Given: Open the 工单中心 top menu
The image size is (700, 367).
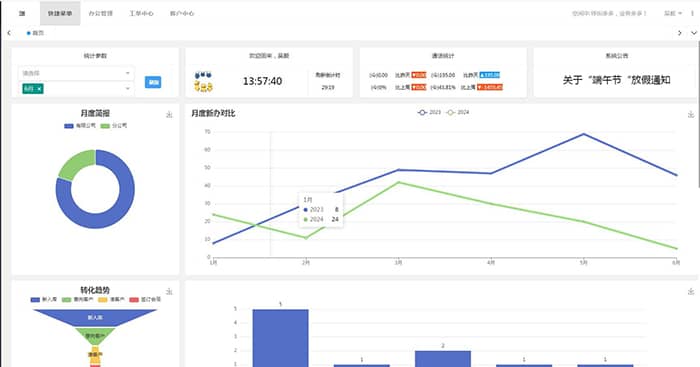Looking at the screenshot, I should [x=141, y=13].
